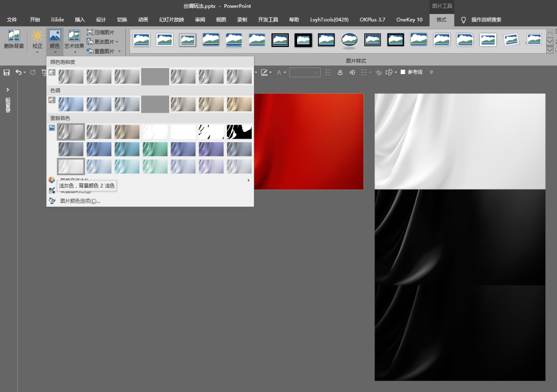Viewport: 557px width, 392px height.
Task: Pick the black and white recolor swatch
Action: (x=239, y=132)
